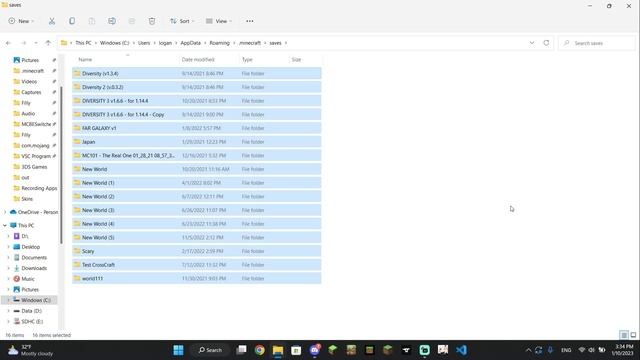Switch to large thumbnails view icon
Image resolution: width=640 pixels, height=360 pixels.
pyautogui.click(x=633, y=335)
